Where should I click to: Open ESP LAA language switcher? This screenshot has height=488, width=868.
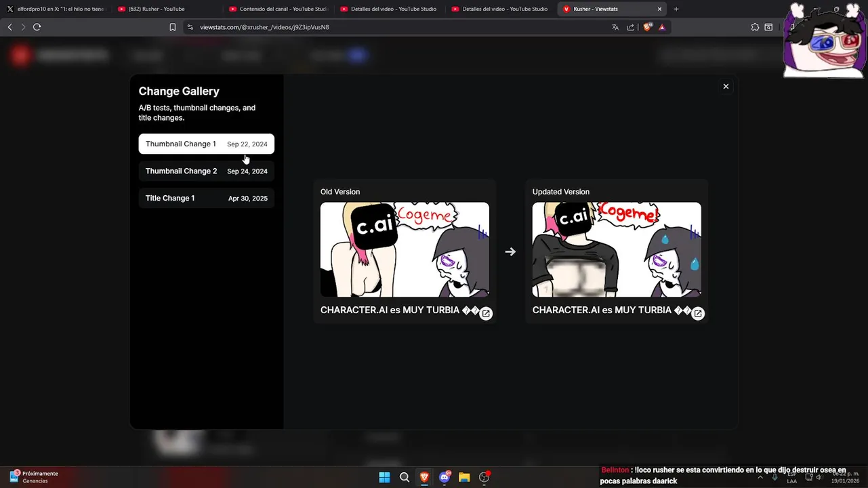click(791, 477)
